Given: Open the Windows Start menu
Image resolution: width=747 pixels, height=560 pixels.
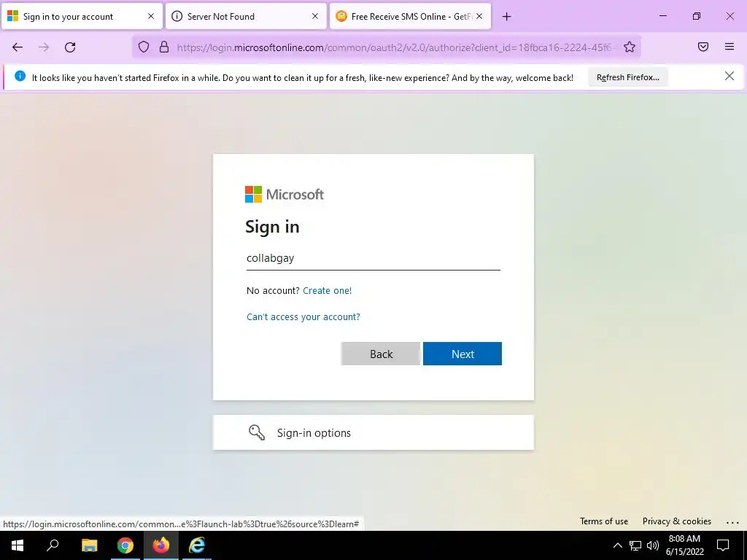Looking at the screenshot, I should click(x=18, y=545).
